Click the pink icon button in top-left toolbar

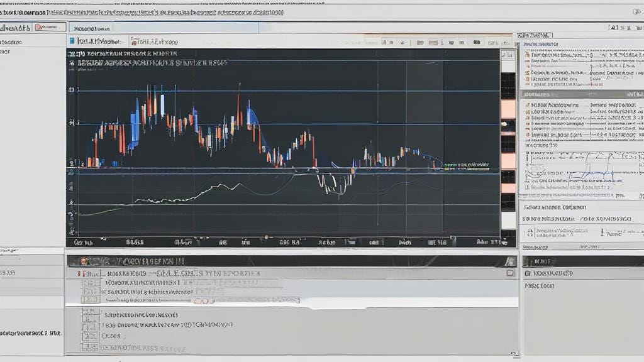coord(50,27)
